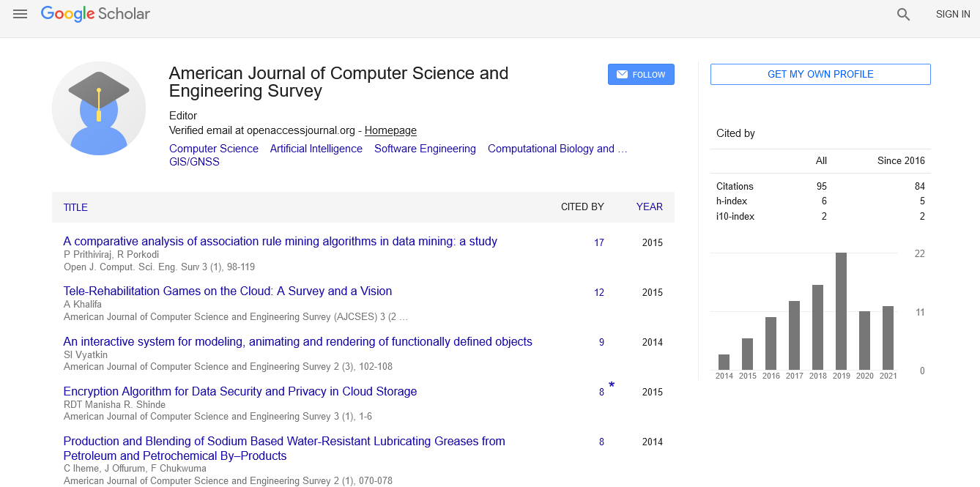View 17 citations of first article
Image resolution: width=980 pixels, height=487 pixels.
coord(599,242)
